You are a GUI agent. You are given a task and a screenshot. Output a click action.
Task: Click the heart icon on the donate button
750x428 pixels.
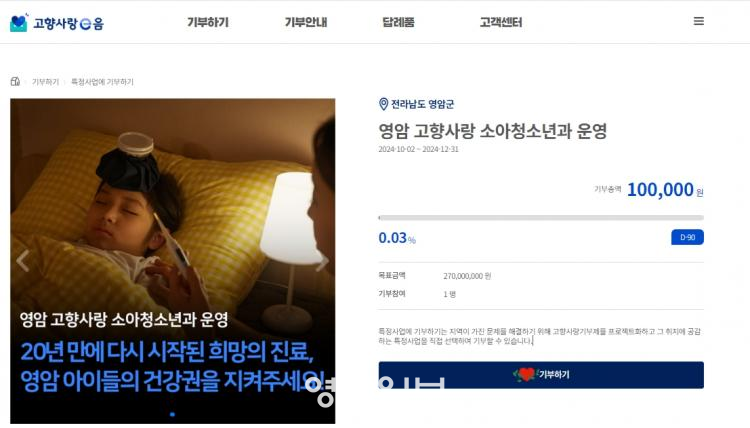click(x=526, y=374)
